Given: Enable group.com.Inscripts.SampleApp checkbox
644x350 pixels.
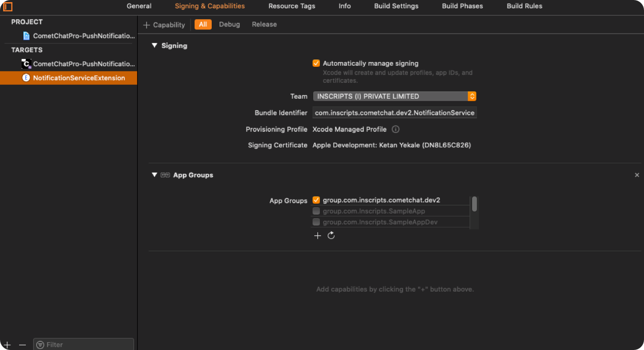Looking at the screenshot, I should (316, 211).
